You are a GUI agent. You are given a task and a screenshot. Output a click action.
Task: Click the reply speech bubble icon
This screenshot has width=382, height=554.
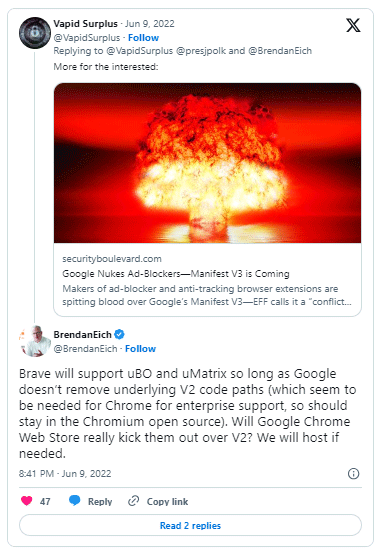(x=74, y=501)
